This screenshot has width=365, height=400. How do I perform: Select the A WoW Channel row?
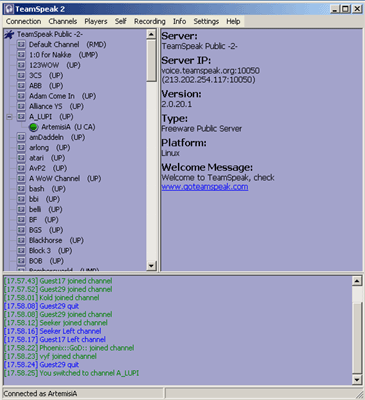[65, 179]
